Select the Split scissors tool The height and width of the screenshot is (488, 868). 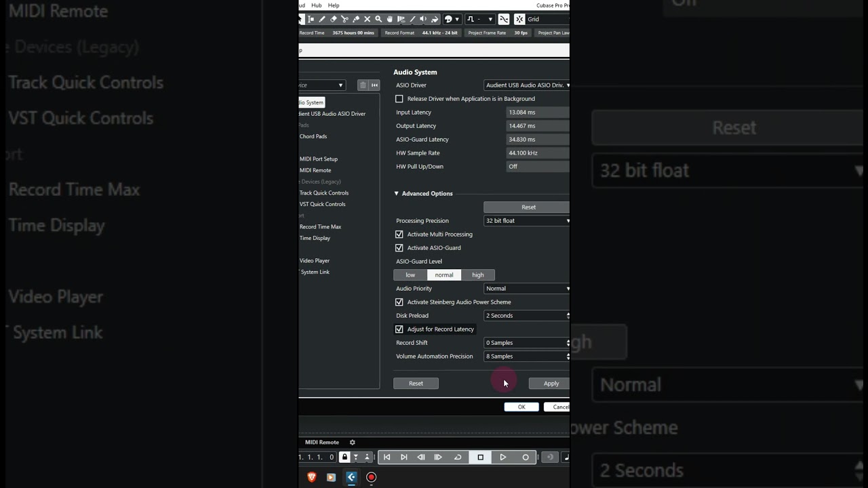click(x=344, y=19)
